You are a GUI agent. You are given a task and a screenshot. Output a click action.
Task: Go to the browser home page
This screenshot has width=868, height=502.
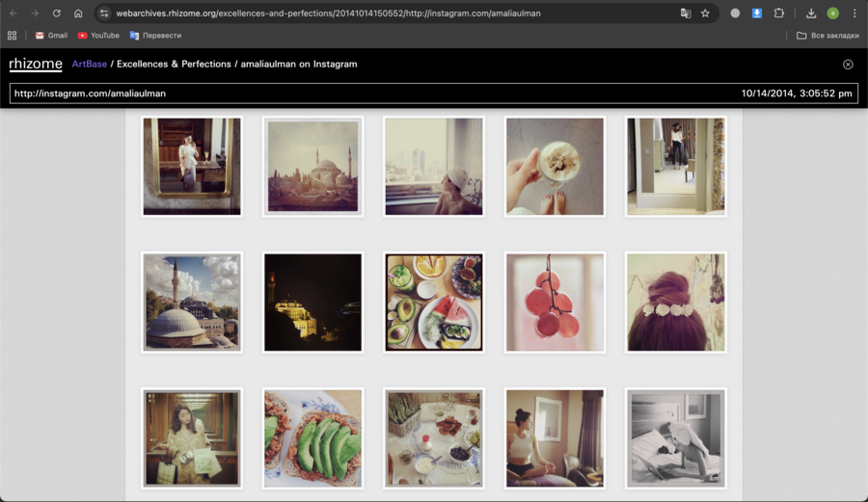78,13
